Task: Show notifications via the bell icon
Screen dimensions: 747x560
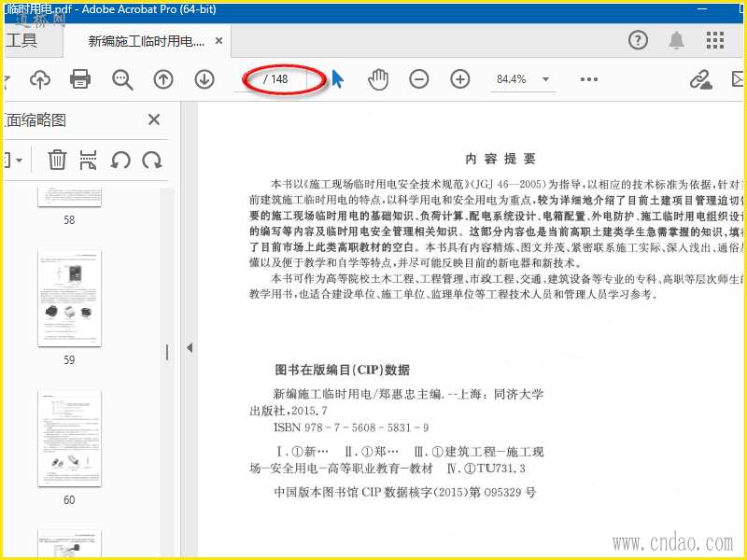Action: [x=676, y=40]
